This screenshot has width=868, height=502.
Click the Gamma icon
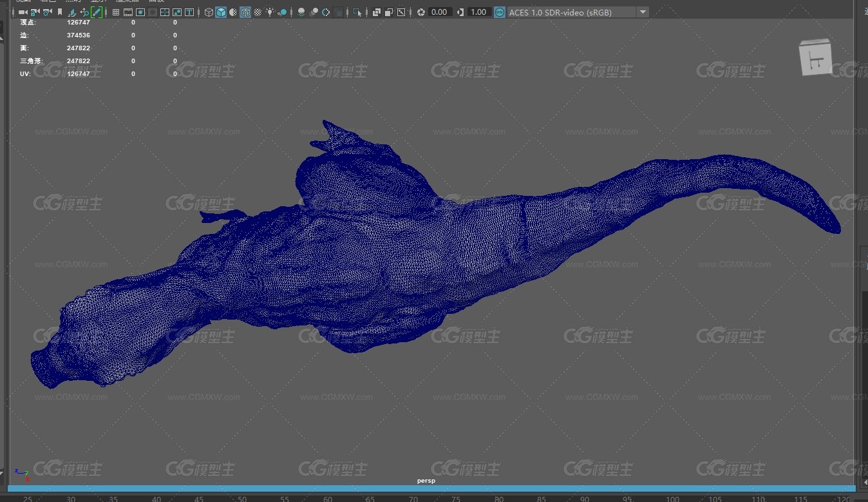click(460, 12)
